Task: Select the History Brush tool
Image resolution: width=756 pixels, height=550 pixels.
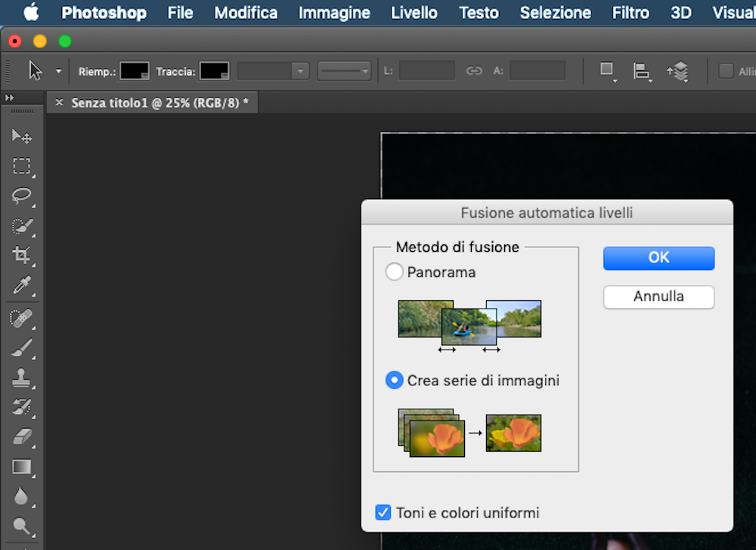Action: coord(22,408)
